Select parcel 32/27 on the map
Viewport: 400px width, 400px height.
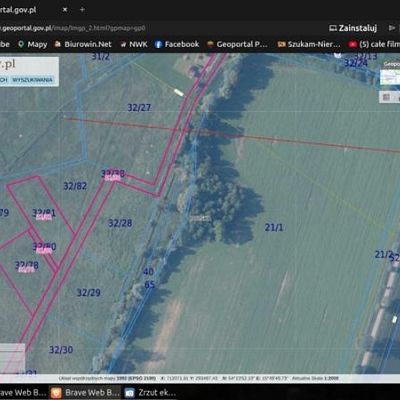pyautogui.click(x=139, y=108)
